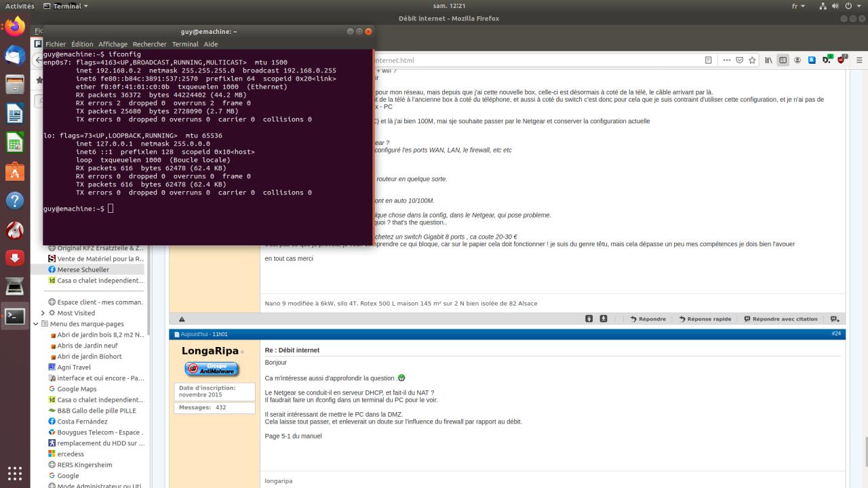This screenshot has width=868, height=488.
Task: Open the Help icon in the dock
Action: (x=15, y=201)
